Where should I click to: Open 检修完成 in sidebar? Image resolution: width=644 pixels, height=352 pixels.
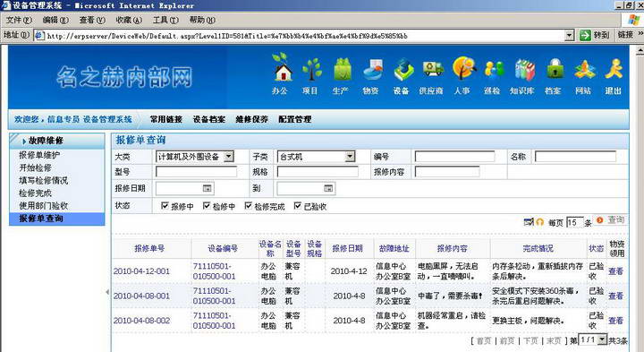click(35, 193)
